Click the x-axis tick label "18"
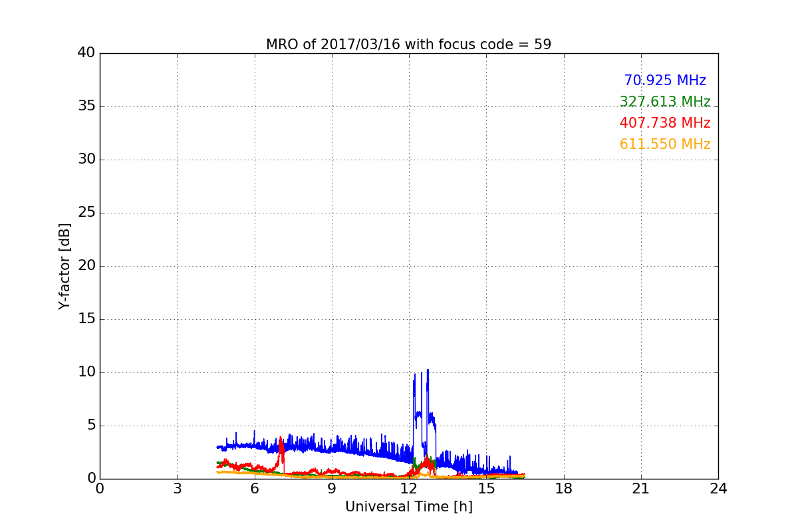The image size is (798, 532). pos(564,489)
